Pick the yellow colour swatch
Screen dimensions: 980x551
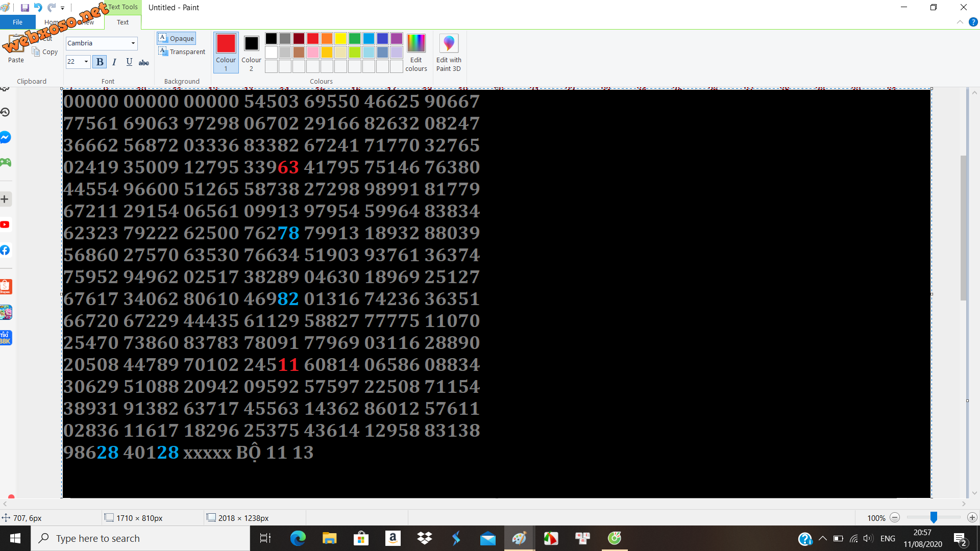(340, 38)
